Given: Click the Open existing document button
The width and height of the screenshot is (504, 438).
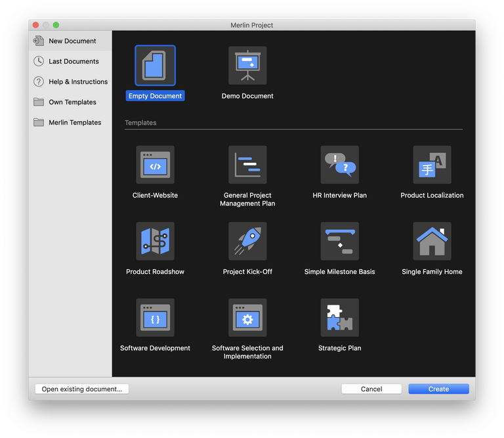Looking at the screenshot, I should pyautogui.click(x=82, y=389).
